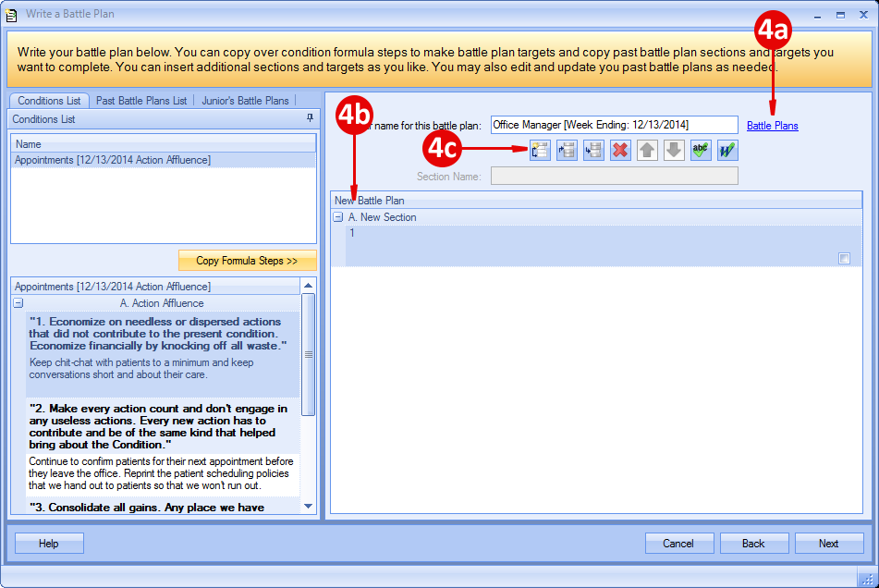Click the Section Name input field

(x=615, y=176)
